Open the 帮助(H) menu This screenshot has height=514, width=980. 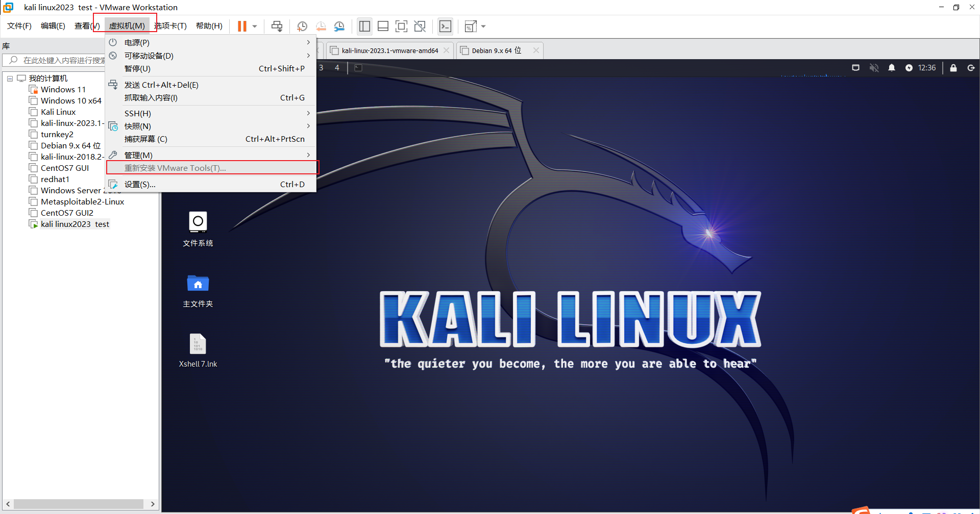point(209,26)
